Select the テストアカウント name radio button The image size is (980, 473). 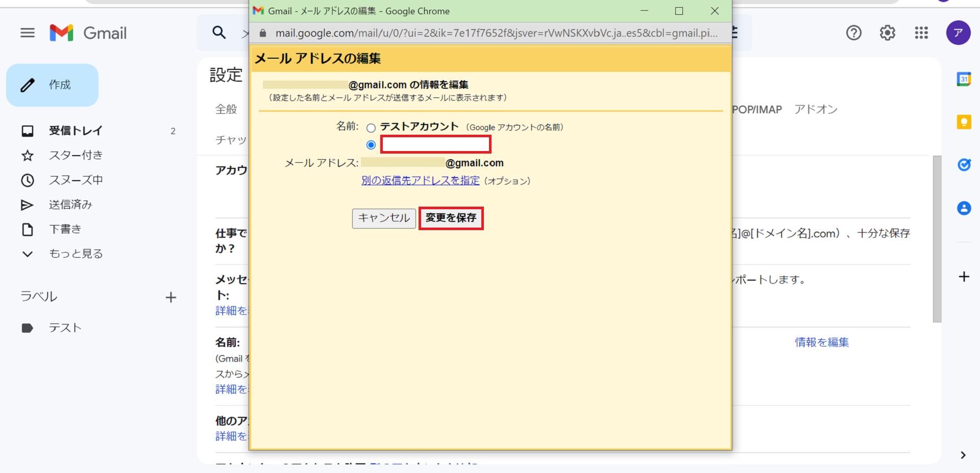point(371,128)
